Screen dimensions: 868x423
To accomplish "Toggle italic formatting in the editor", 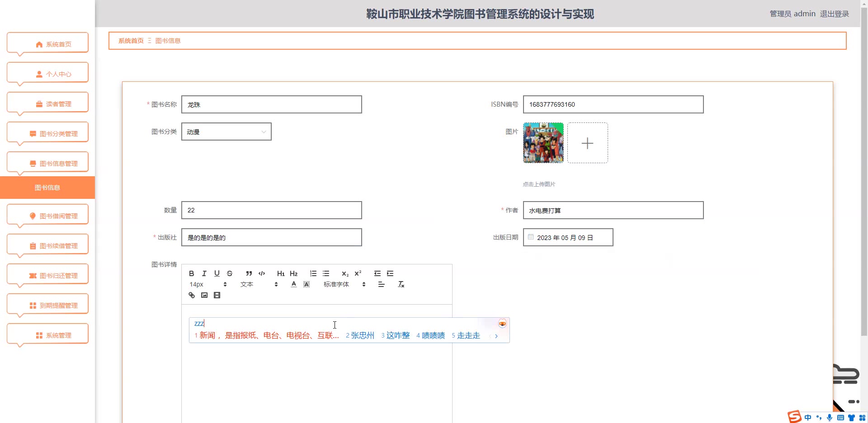I will pos(204,273).
